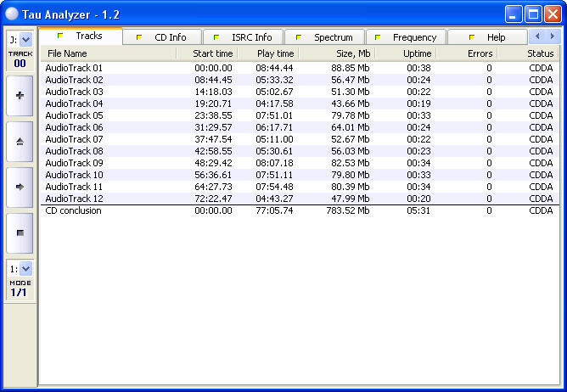The width and height of the screenshot is (567, 392).
Task: Click the Tau Analyzer title bar icon
Action: (x=12, y=13)
